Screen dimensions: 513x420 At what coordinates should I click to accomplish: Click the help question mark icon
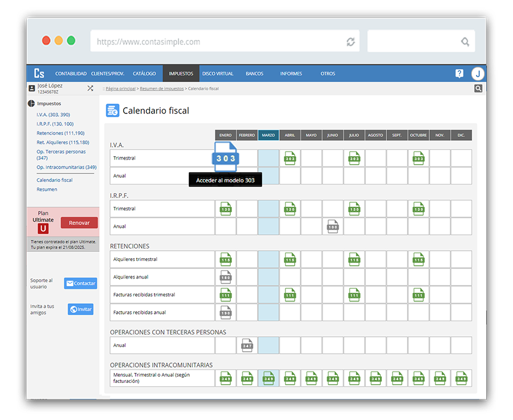[x=459, y=74]
